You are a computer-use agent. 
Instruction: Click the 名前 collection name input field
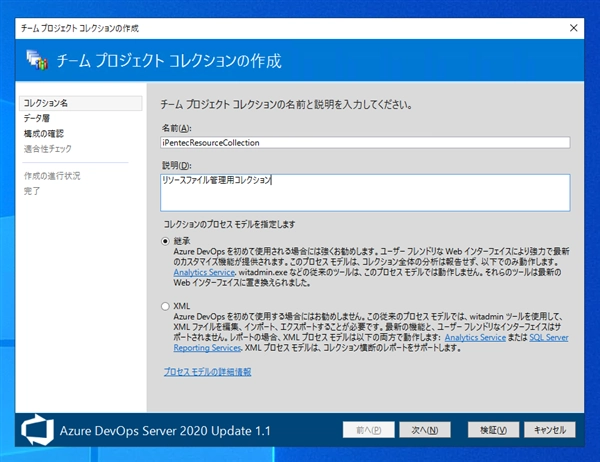tap(365, 143)
